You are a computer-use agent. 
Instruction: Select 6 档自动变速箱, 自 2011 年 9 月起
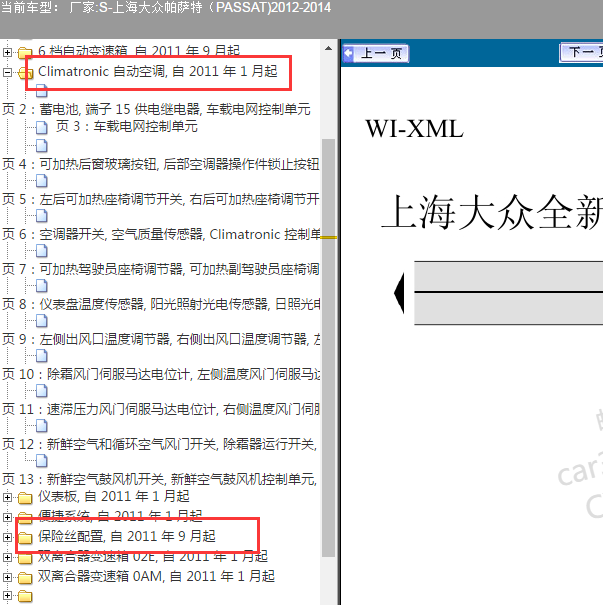pyautogui.click(x=139, y=51)
